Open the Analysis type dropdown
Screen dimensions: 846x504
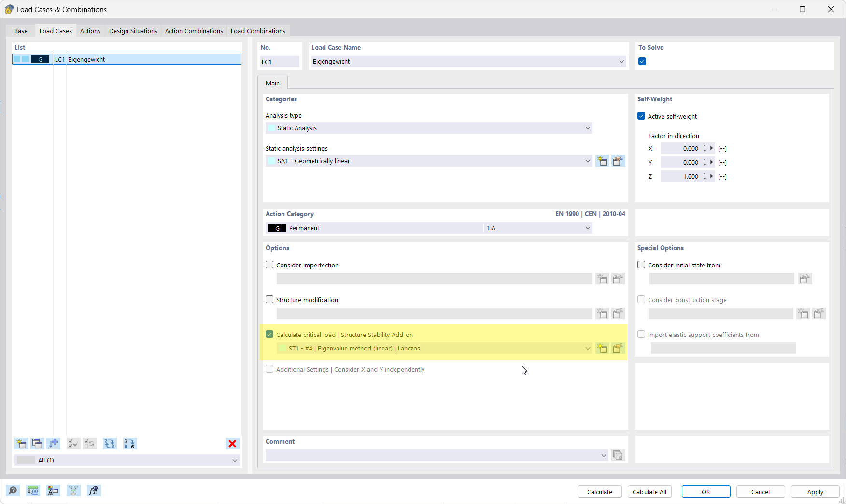587,128
